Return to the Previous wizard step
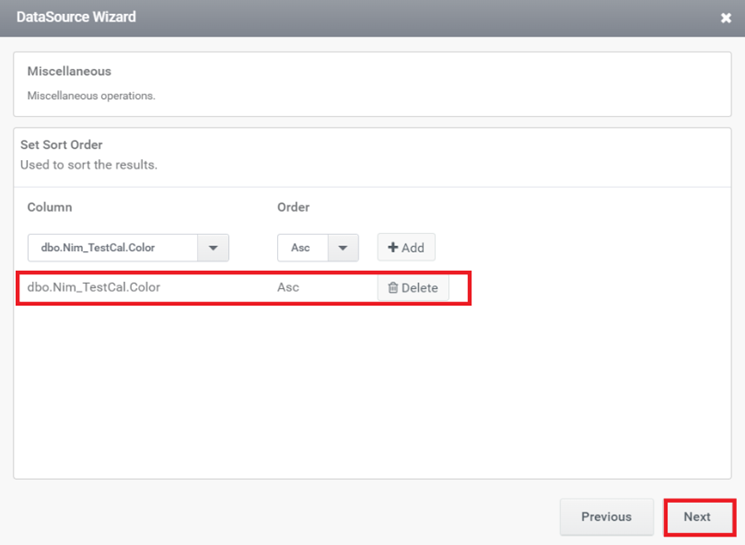Screen dimensions: 745x545 607,517
